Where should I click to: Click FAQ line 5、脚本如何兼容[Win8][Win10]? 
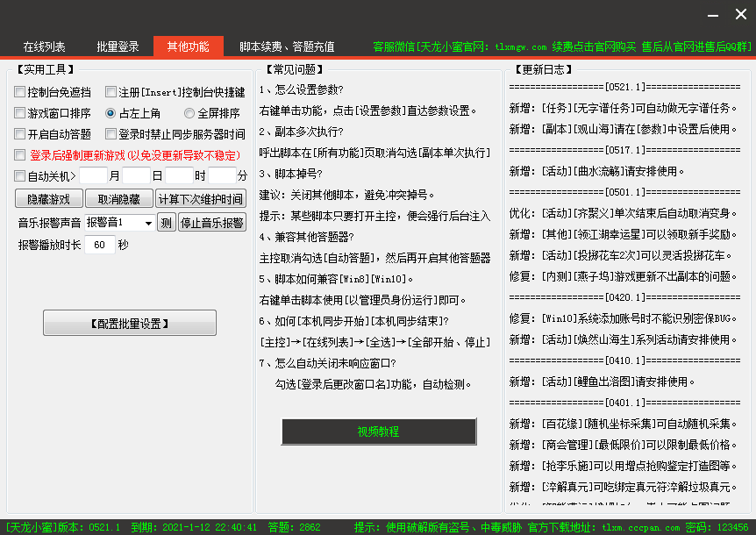[x=336, y=279]
